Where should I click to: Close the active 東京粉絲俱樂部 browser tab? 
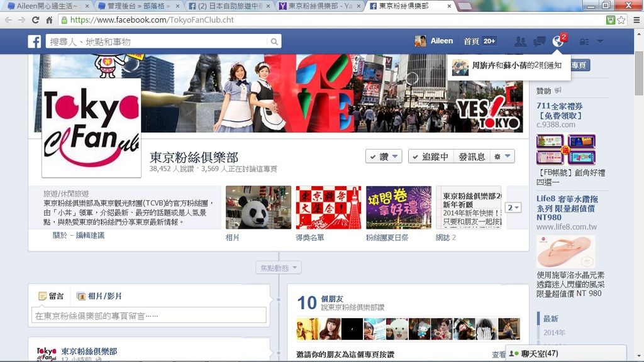pyautogui.click(x=449, y=6)
